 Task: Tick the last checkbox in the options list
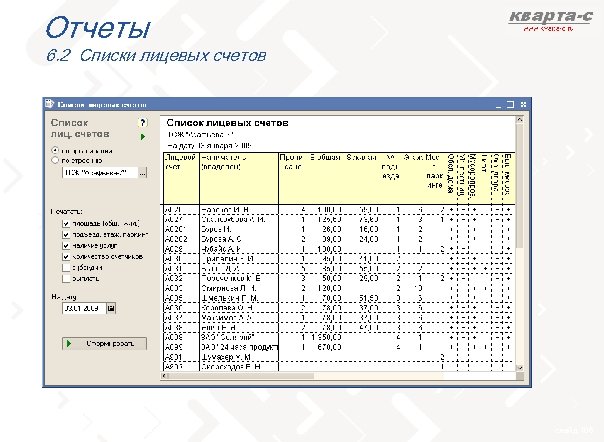point(66,279)
